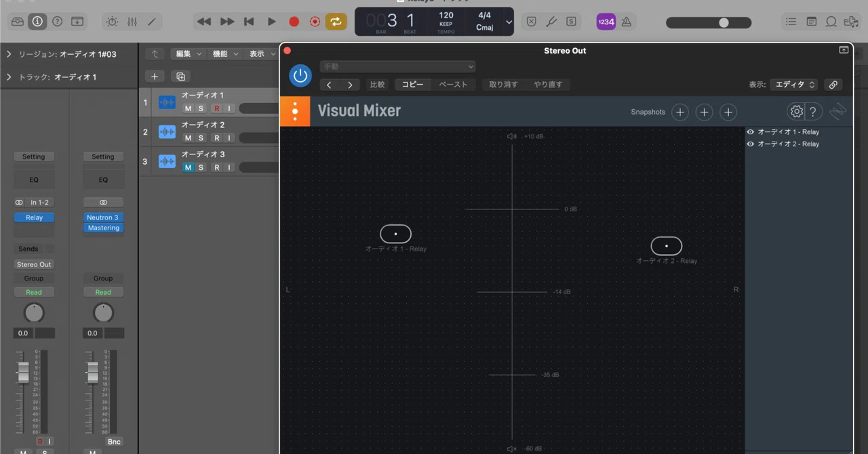
Task: Click the Fast Forward transport button
Action: pos(227,22)
